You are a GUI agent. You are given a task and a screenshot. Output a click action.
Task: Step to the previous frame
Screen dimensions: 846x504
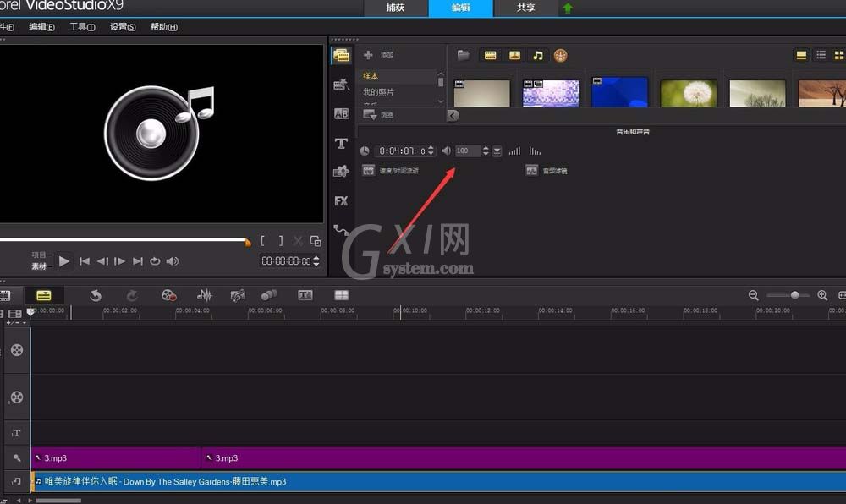click(x=102, y=261)
